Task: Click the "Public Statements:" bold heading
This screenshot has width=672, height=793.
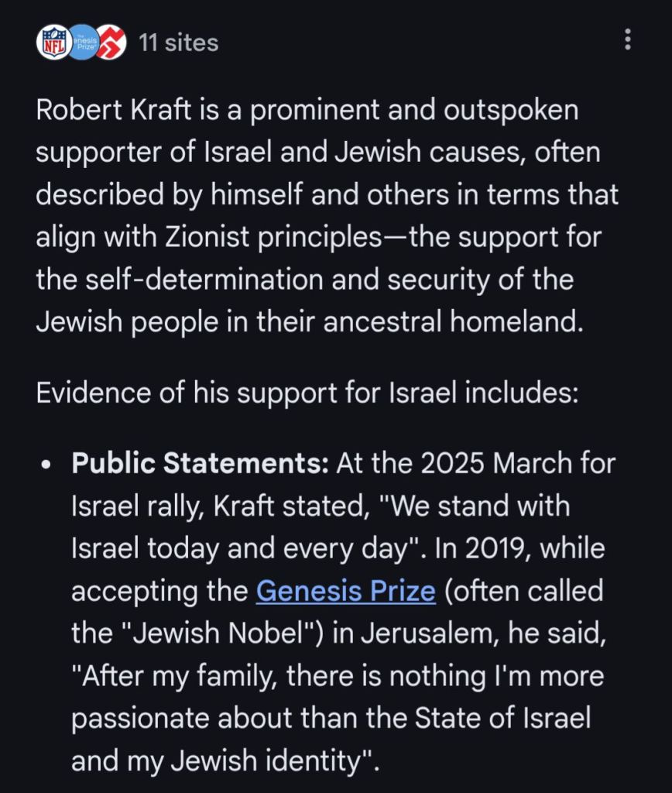Action: pyautogui.click(x=201, y=465)
